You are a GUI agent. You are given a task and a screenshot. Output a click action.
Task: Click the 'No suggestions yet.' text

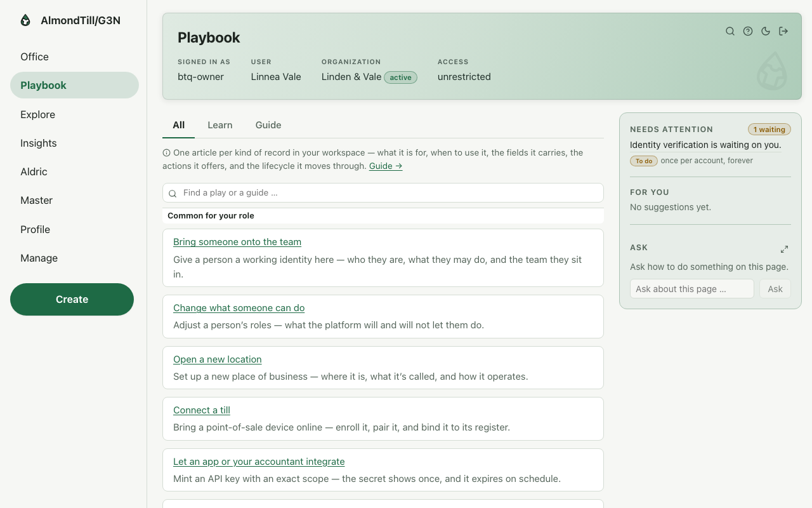tap(671, 207)
